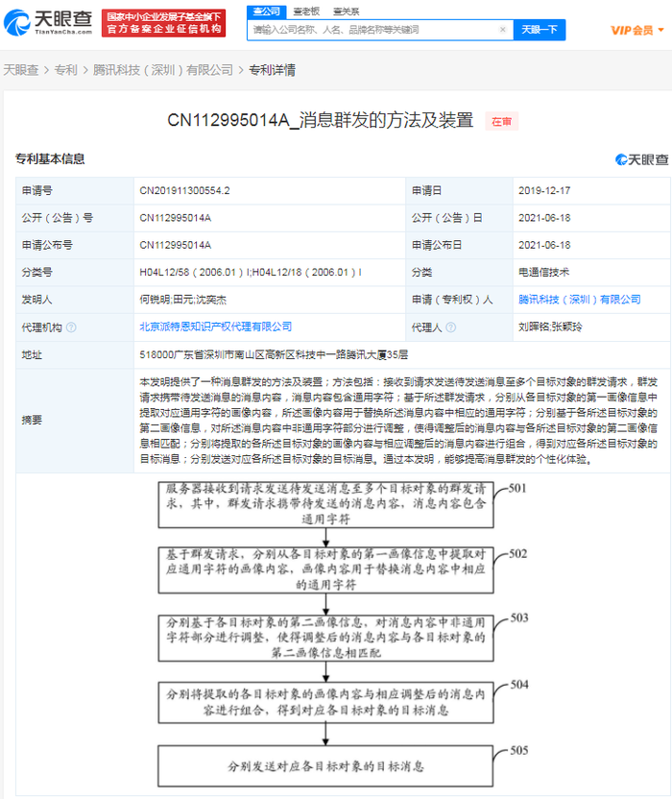Click the 摘要 row label
The image size is (672, 799).
click(x=32, y=421)
